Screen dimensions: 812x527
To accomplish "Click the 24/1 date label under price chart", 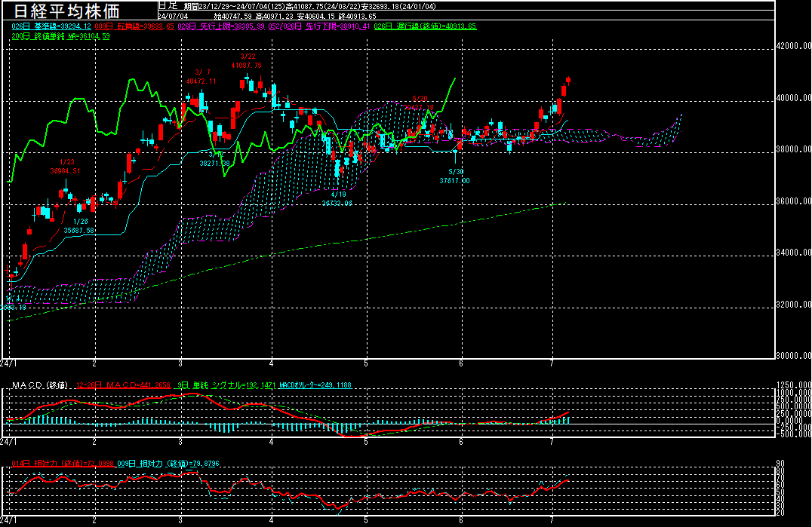I will (8, 363).
